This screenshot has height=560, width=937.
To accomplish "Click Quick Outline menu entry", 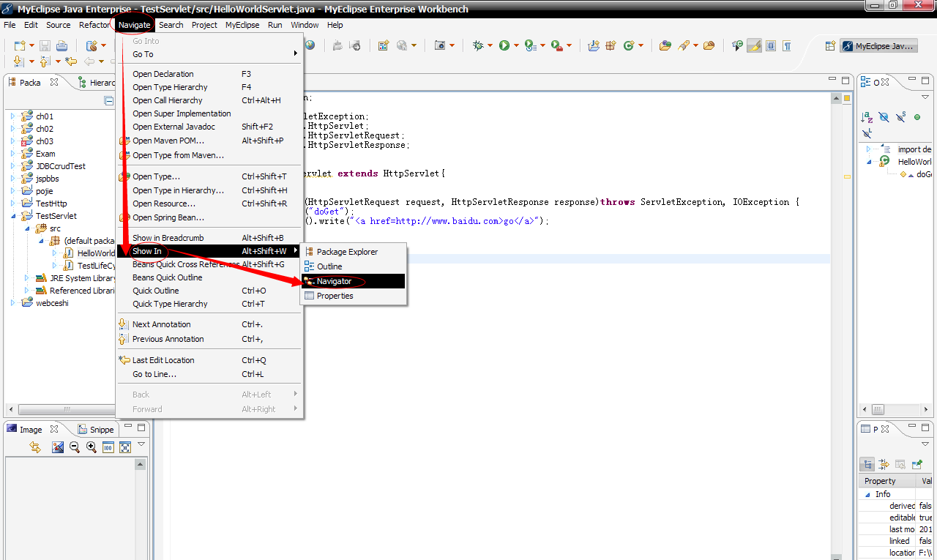I will [x=210, y=291].
